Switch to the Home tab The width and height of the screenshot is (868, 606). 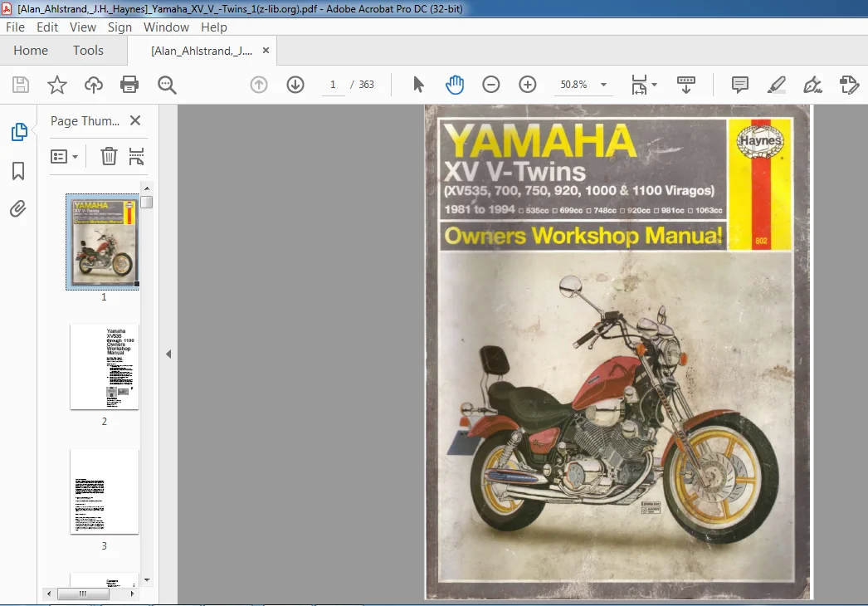pos(31,51)
